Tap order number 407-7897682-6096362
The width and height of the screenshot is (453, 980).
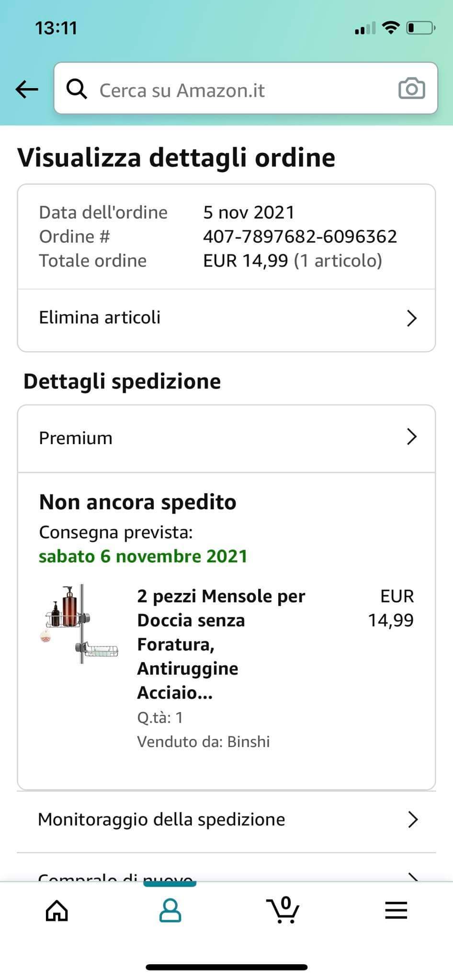[300, 236]
